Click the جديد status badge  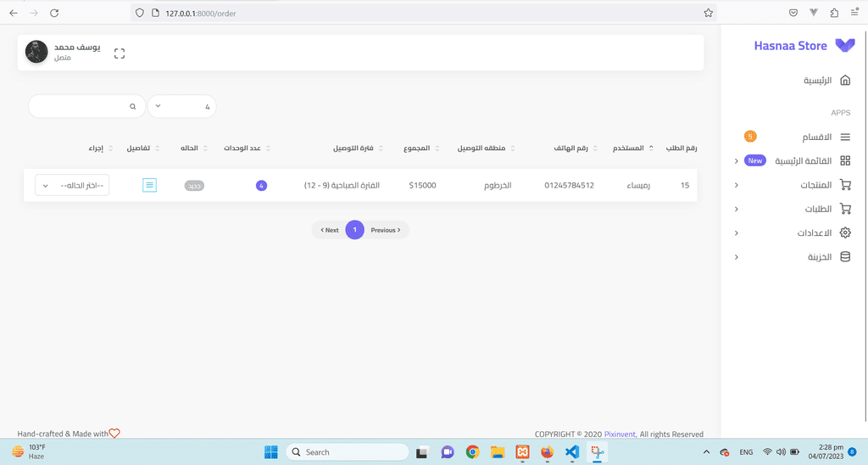[194, 186]
